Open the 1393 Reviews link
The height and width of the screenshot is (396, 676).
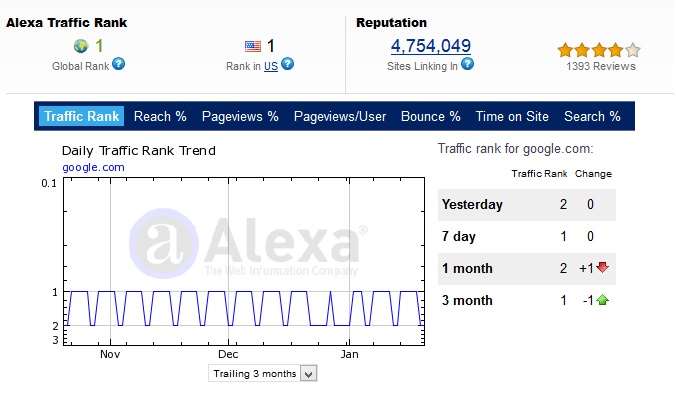pos(601,66)
